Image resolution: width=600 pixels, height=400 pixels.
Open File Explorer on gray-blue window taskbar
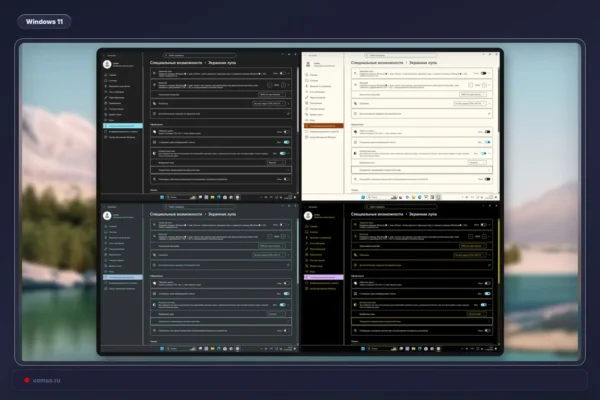tap(212, 349)
